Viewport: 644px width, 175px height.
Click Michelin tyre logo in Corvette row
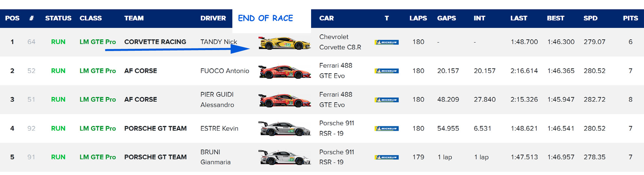click(x=387, y=42)
